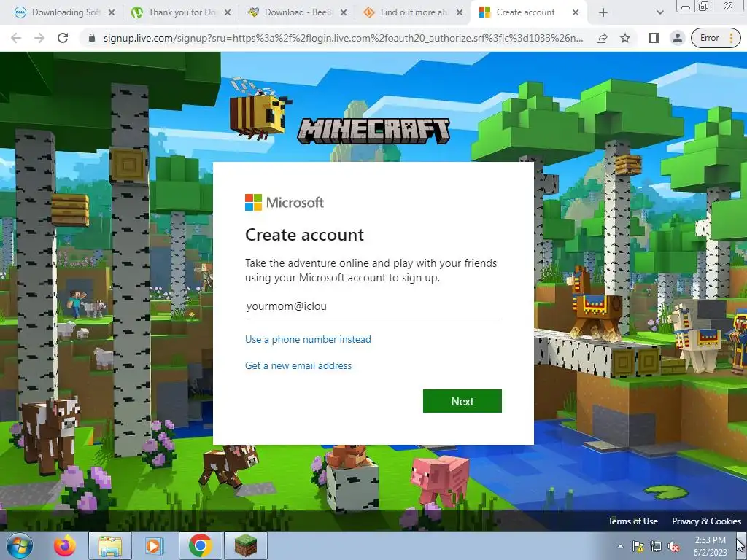Close the Find out more tab
747x560 pixels.
[x=460, y=12]
